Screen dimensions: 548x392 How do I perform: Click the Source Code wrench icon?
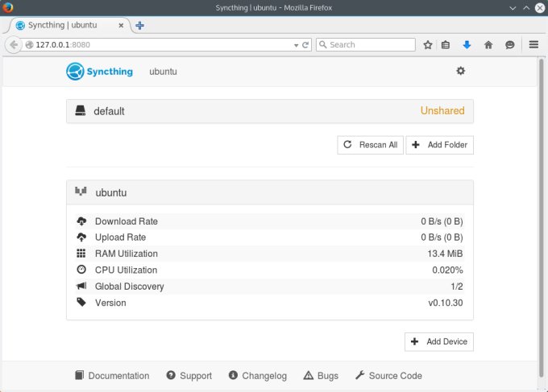point(359,375)
